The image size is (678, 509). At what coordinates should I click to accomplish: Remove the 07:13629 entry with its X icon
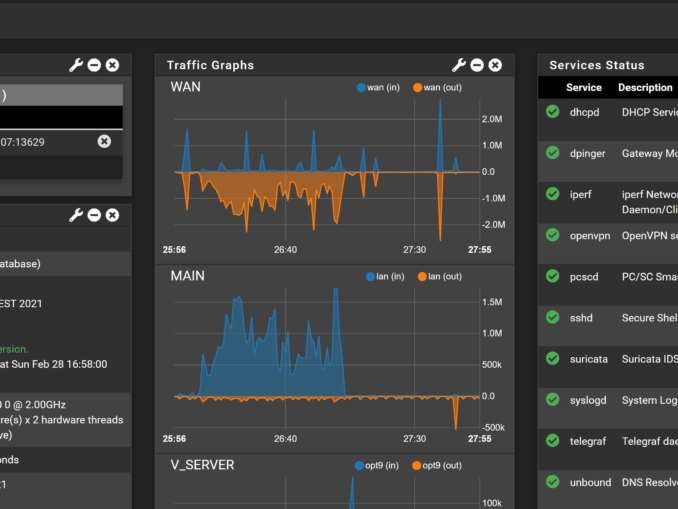(x=104, y=142)
